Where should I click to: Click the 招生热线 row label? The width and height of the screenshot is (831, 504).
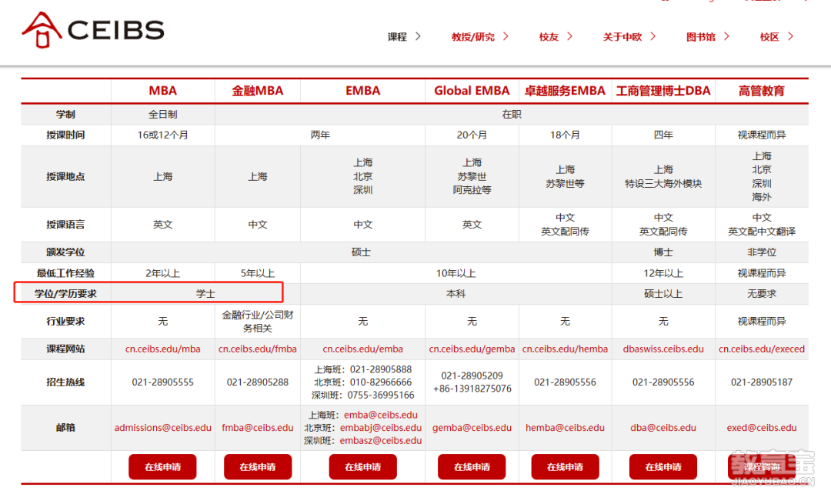[x=65, y=382]
